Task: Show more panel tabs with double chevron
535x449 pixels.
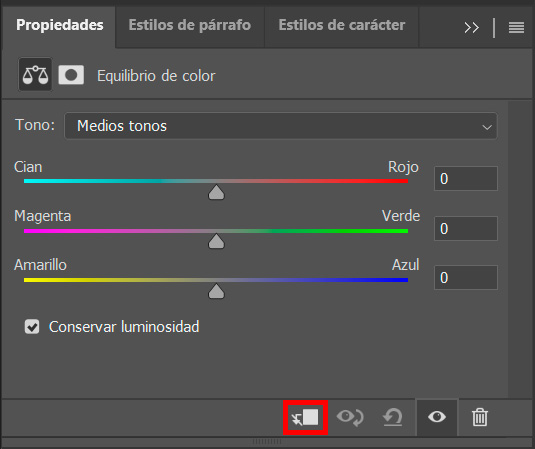Action: click(472, 27)
